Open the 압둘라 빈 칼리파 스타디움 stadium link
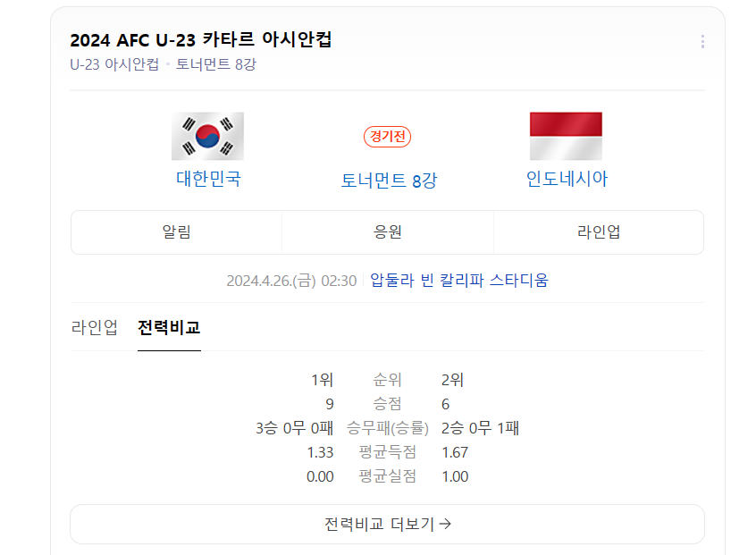This screenshot has height=555, width=756. click(x=462, y=279)
